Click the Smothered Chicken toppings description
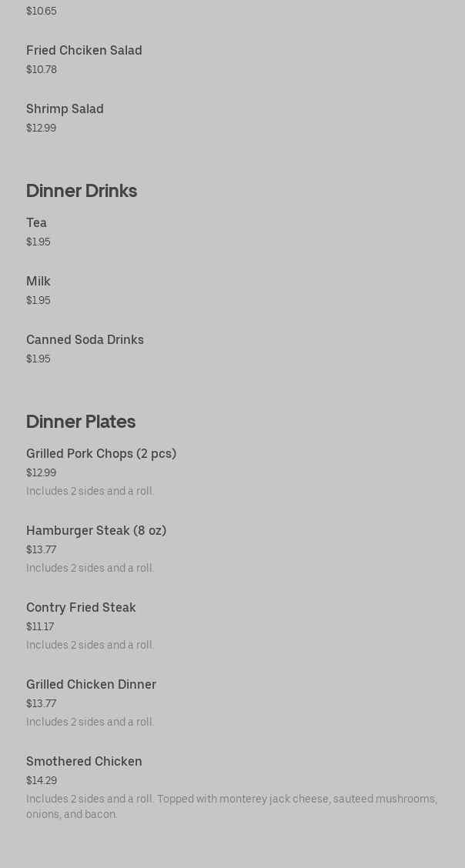 tap(231, 806)
